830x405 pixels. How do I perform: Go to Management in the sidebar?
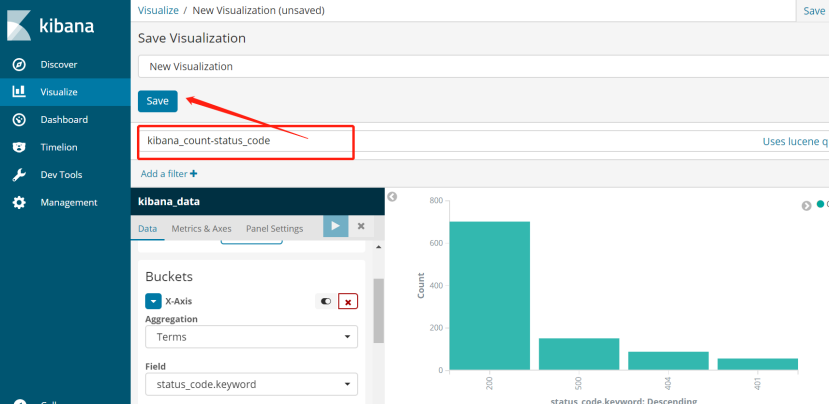point(69,202)
